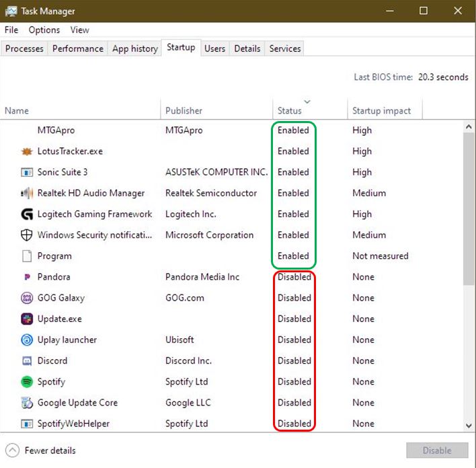The image size is (476, 468).
Task: Select the Sonic Suite 3 entry
Action: (63, 172)
